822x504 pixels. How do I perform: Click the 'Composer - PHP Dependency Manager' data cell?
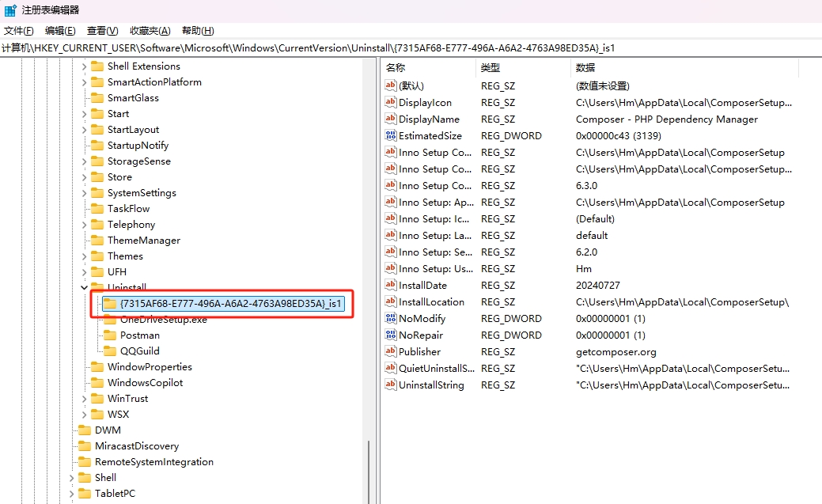click(667, 119)
